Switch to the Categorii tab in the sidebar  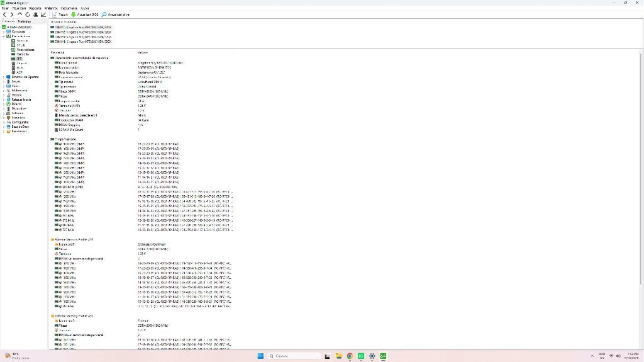(x=8, y=21)
